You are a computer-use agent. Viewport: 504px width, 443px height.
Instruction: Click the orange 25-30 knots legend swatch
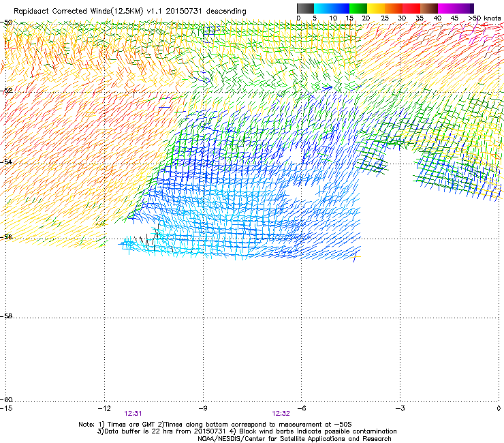point(394,8)
